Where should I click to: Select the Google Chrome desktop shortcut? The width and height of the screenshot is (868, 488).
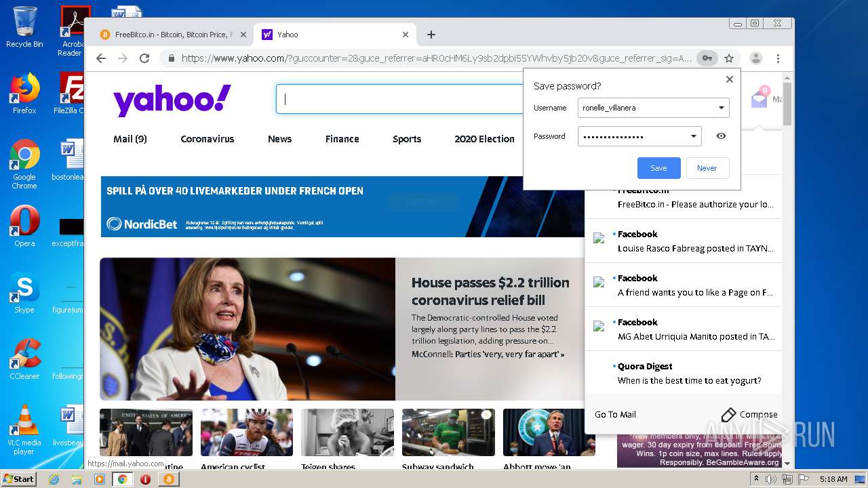click(24, 165)
